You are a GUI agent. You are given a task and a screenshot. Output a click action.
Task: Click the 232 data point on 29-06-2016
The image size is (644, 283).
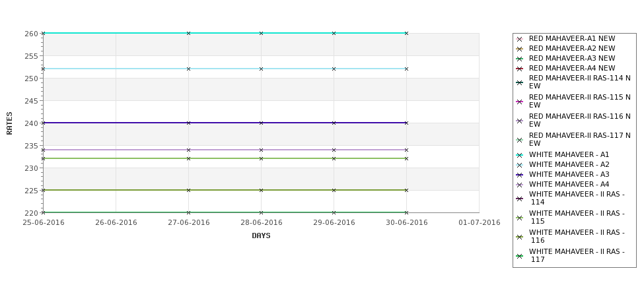(334, 158)
